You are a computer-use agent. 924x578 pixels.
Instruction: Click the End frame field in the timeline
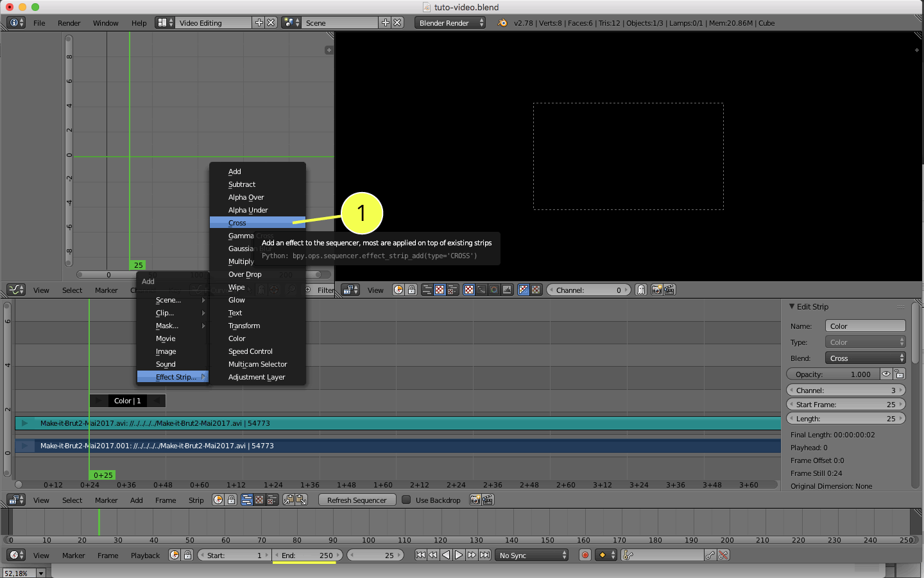tap(307, 554)
